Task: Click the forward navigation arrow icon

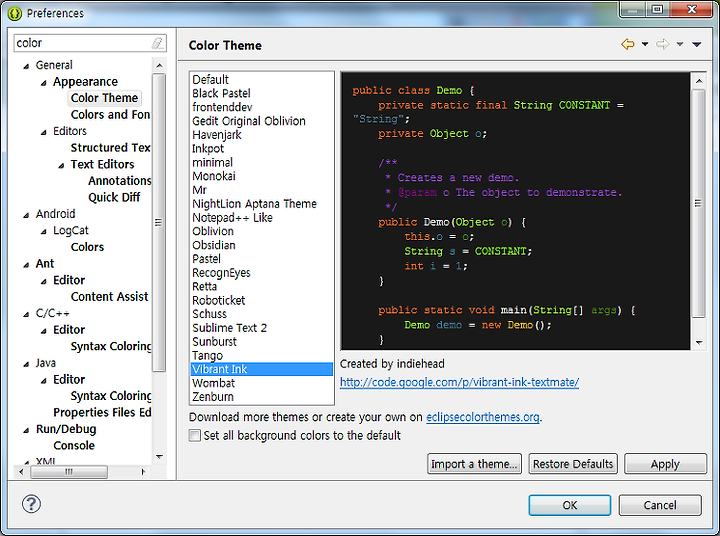Action: [x=663, y=44]
